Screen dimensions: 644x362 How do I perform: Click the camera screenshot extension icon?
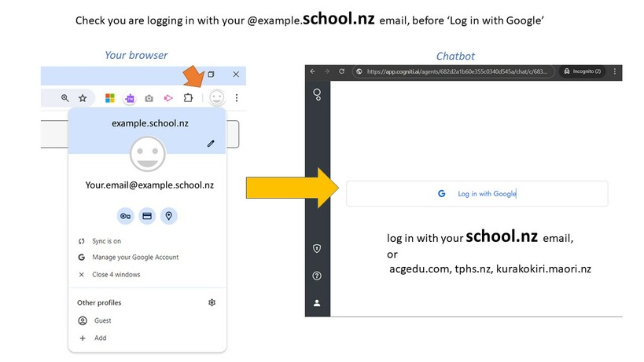pyautogui.click(x=149, y=98)
